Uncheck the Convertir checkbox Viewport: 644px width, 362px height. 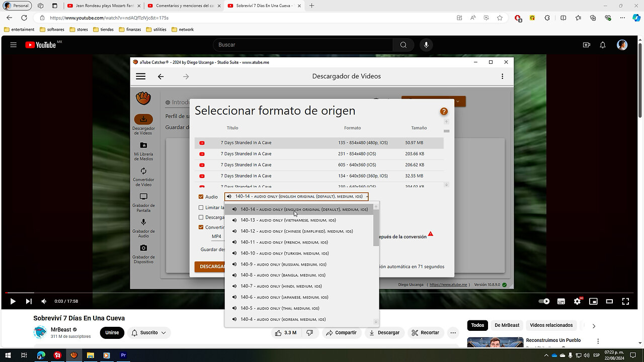(201, 227)
